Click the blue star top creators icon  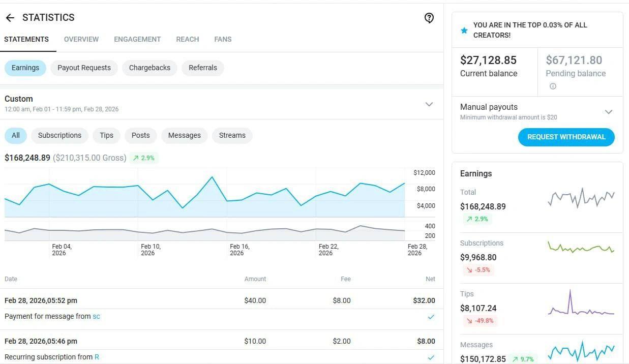(x=464, y=31)
